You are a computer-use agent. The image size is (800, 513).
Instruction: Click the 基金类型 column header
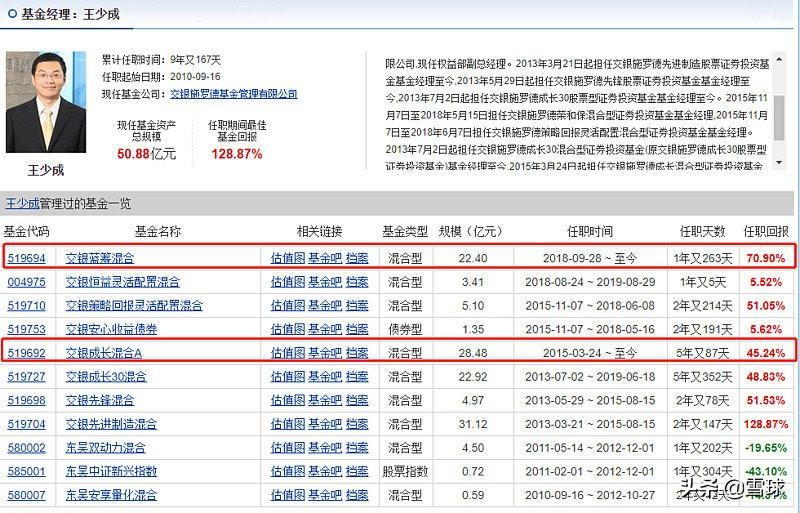pyautogui.click(x=405, y=232)
